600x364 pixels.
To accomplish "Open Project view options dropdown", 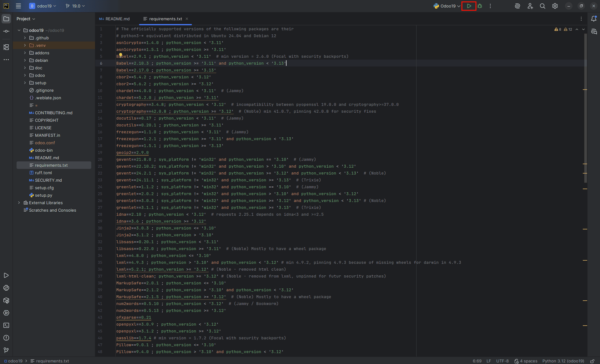I will [26, 19].
